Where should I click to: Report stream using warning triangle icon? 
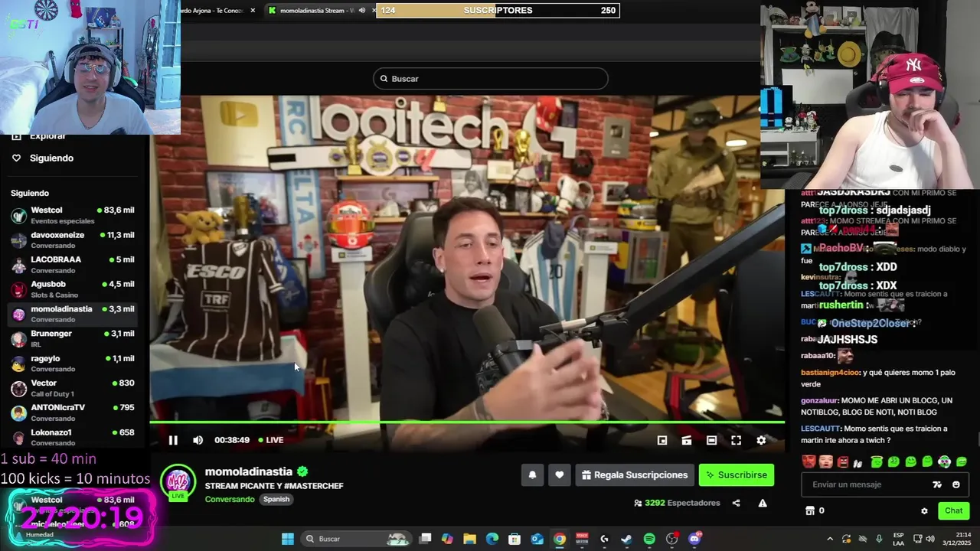(x=763, y=503)
